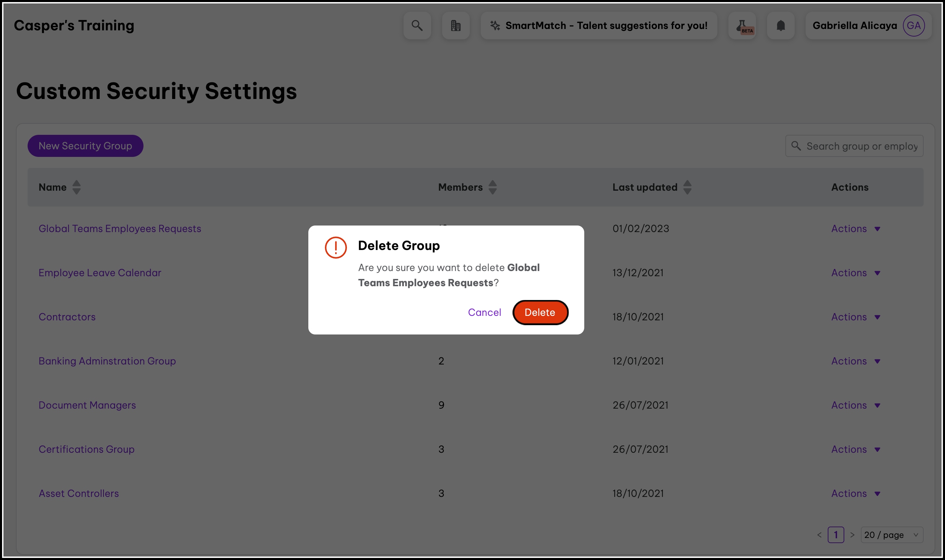
Task: Click the red warning icon in dialog
Action: click(336, 248)
